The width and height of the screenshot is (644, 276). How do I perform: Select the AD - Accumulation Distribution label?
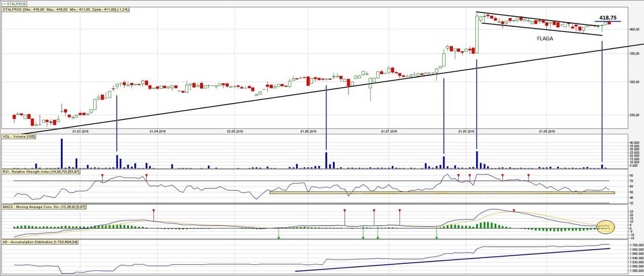click(x=40, y=242)
